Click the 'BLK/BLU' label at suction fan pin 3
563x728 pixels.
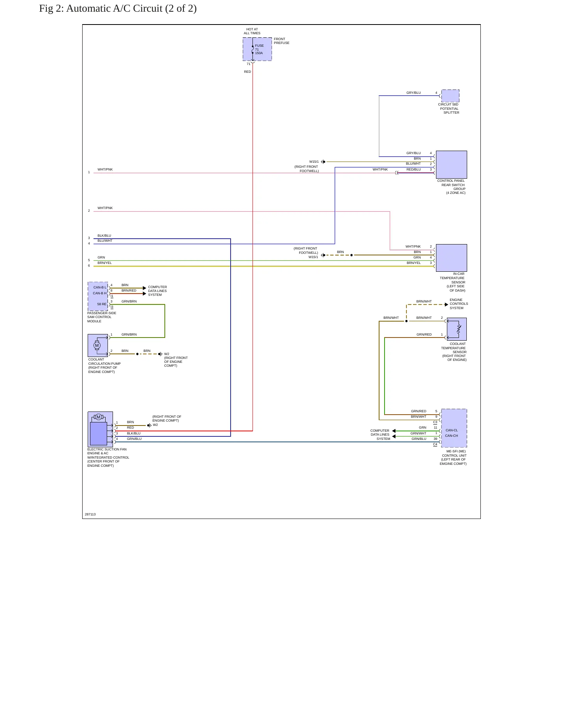tap(134, 433)
